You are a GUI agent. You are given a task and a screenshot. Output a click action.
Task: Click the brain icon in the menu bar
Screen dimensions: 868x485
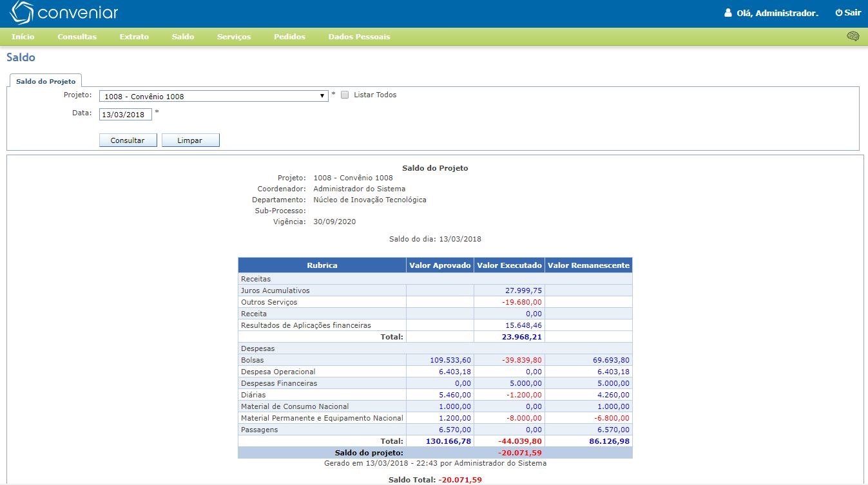pyautogui.click(x=853, y=37)
